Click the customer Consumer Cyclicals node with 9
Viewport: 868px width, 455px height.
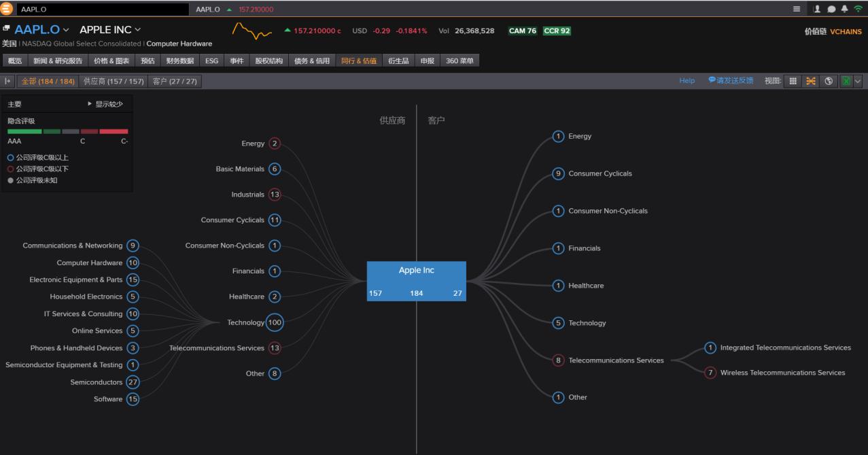pyautogui.click(x=558, y=173)
